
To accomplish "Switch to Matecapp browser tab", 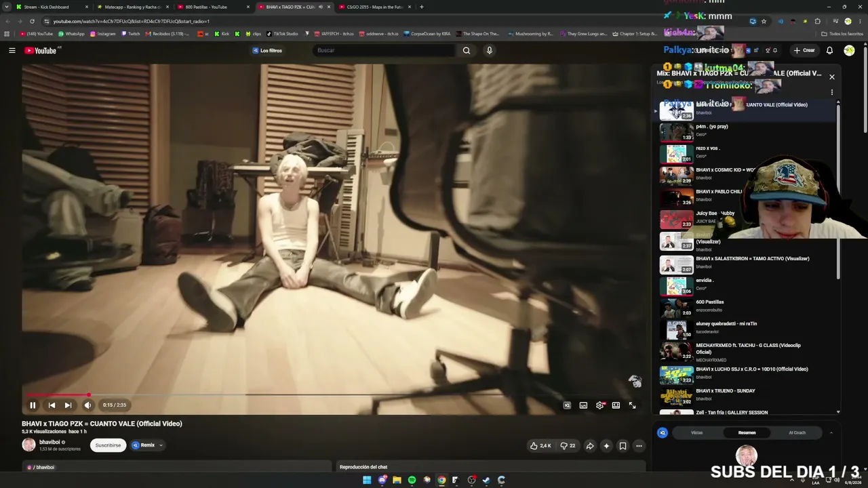I will pos(132,7).
